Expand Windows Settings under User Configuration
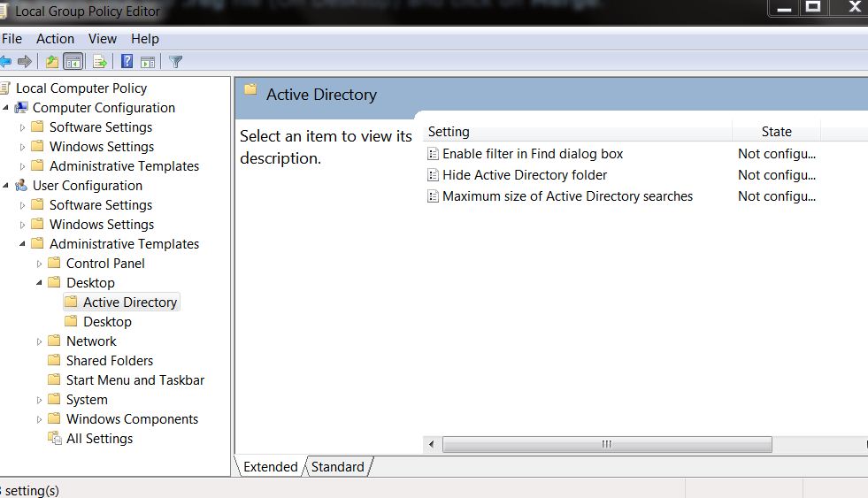Image resolution: width=868 pixels, height=498 pixels. click(22, 226)
